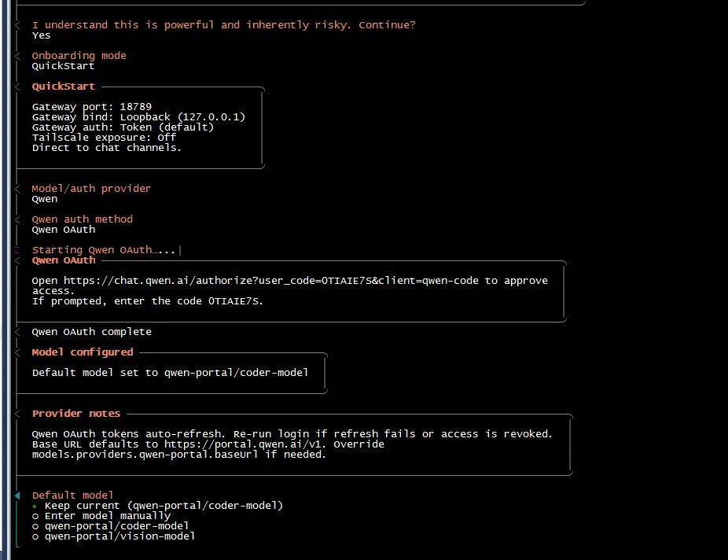This screenshot has height=560, width=728.
Task: Click the step marker next to Onboarding mode
Action: coord(18,56)
